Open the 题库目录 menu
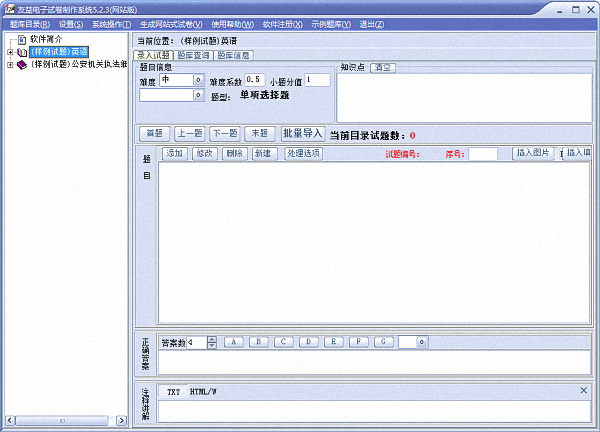 click(29, 23)
